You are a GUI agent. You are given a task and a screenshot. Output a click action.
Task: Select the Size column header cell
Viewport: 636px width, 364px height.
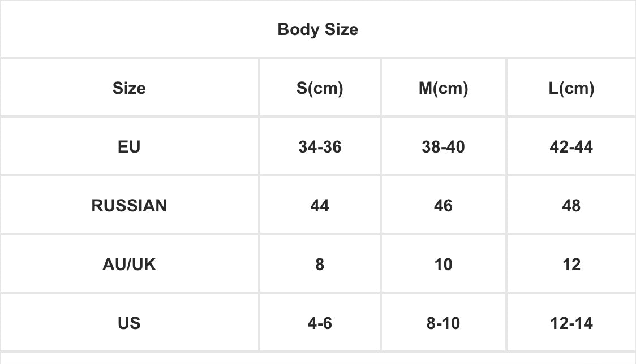[129, 88]
